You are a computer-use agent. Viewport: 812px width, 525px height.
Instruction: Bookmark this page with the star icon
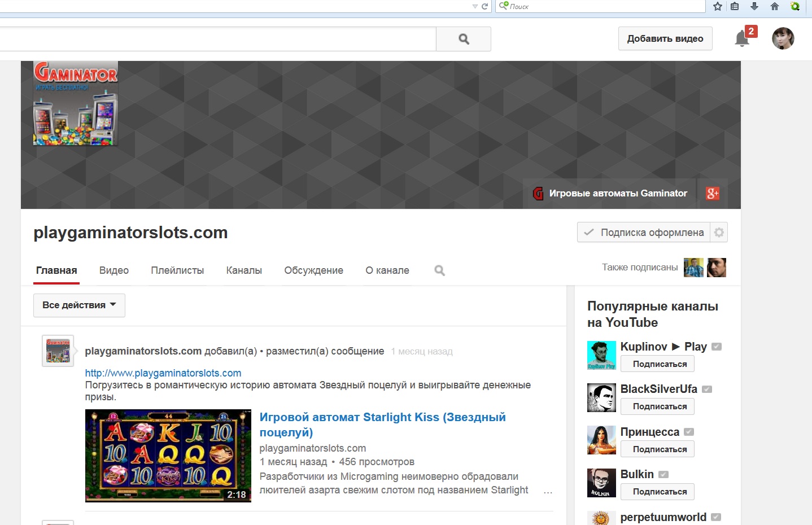(718, 6)
